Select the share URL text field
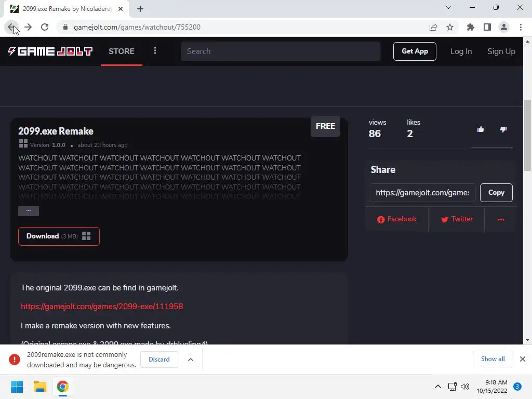532x399 pixels. point(422,193)
